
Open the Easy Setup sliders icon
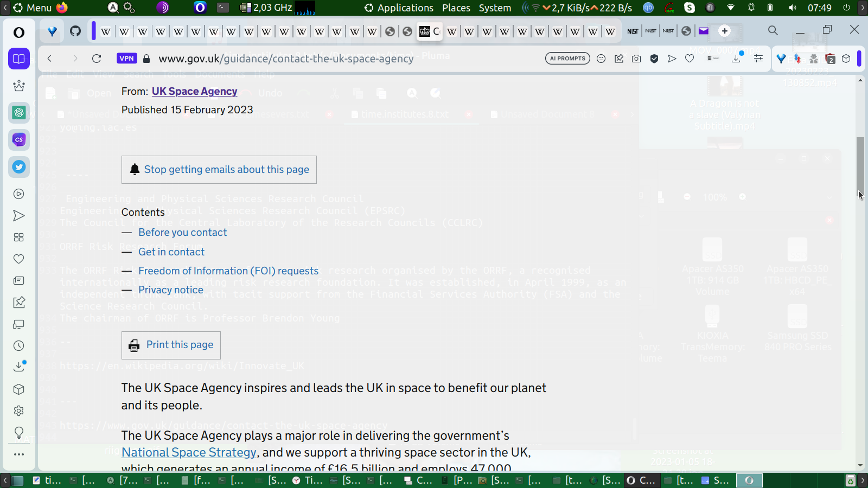pyautogui.click(x=758, y=59)
